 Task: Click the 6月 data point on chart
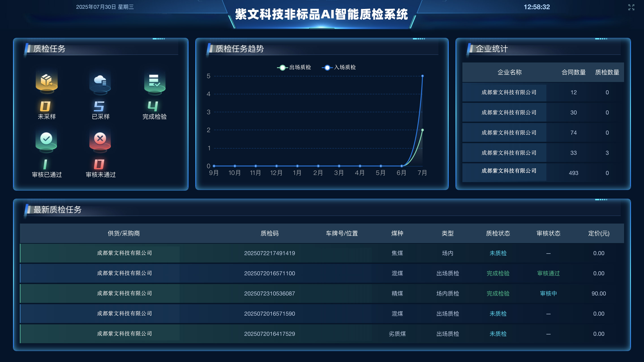(x=401, y=166)
